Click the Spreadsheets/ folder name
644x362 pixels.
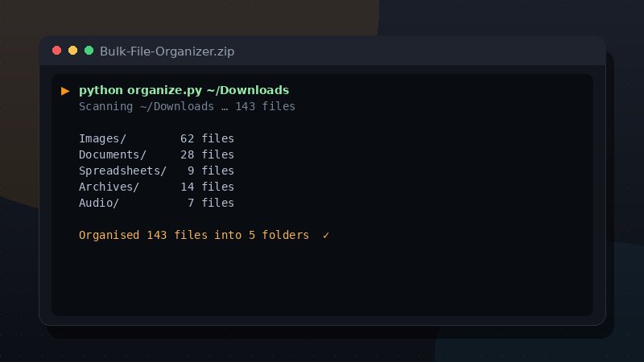click(123, 171)
